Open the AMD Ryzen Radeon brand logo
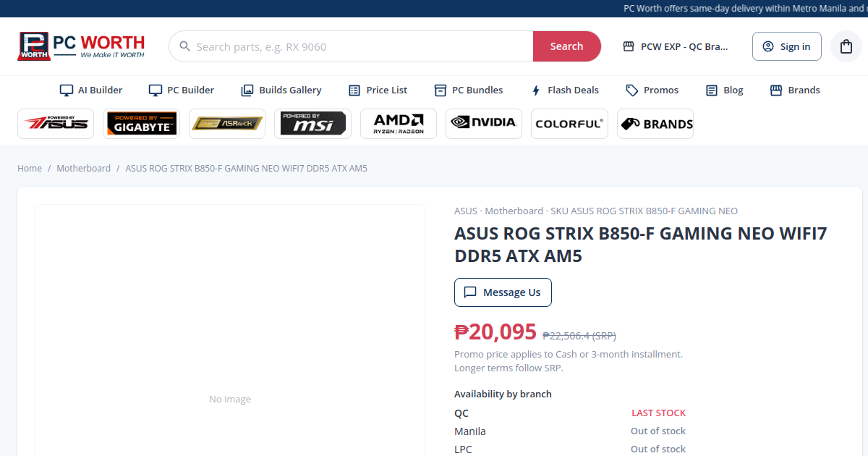This screenshot has height=456, width=868. click(399, 124)
